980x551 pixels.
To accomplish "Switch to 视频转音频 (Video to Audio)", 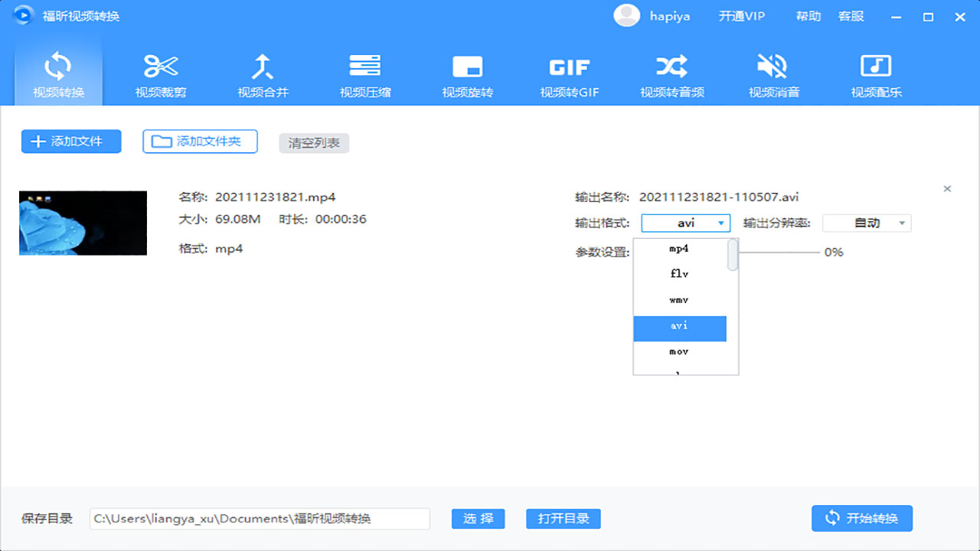I will click(671, 73).
